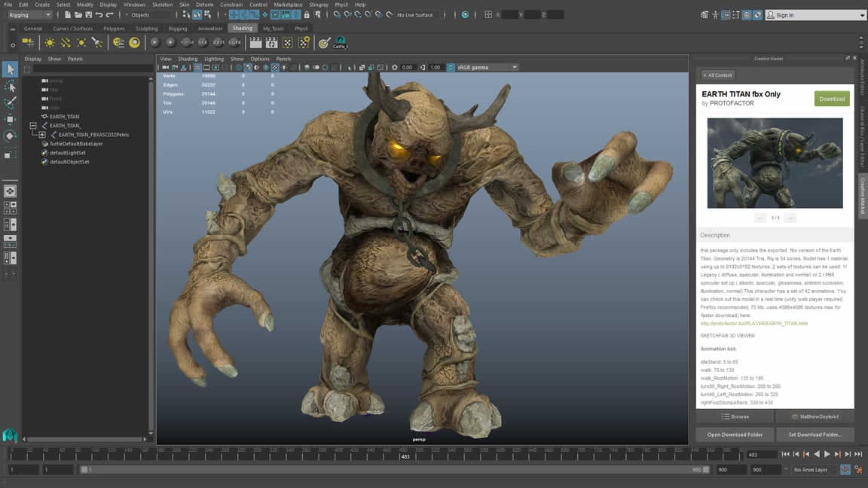Viewport: 868px width, 488px height.
Task: Toggle the grid display in viewport toolbar
Action: coord(197,68)
